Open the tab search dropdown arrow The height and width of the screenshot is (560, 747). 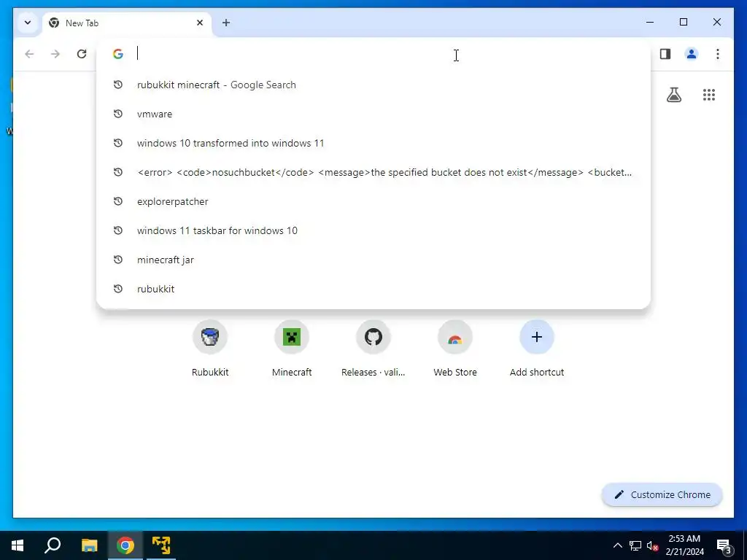click(28, 23)
